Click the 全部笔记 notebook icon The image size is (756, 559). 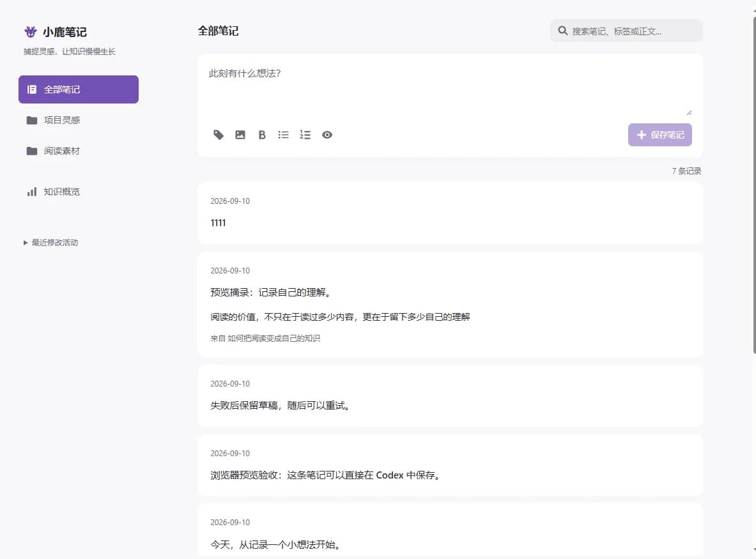(x=32, y=89)
